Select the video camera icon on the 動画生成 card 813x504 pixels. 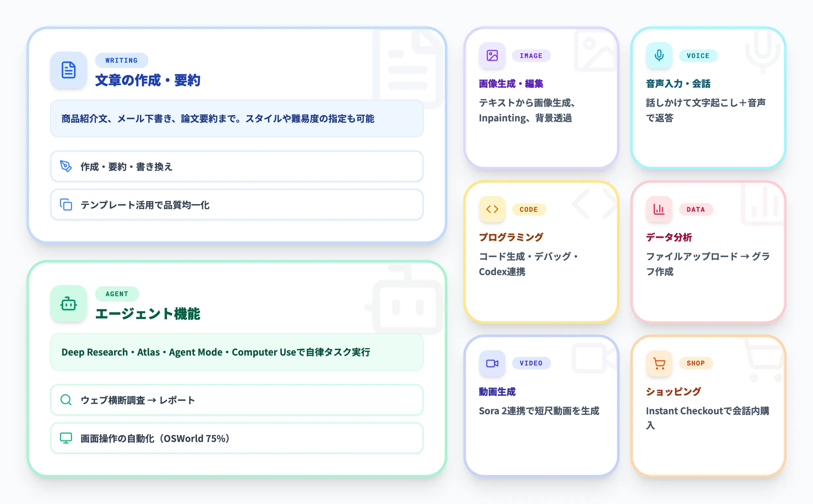click(x=492, y=363)
